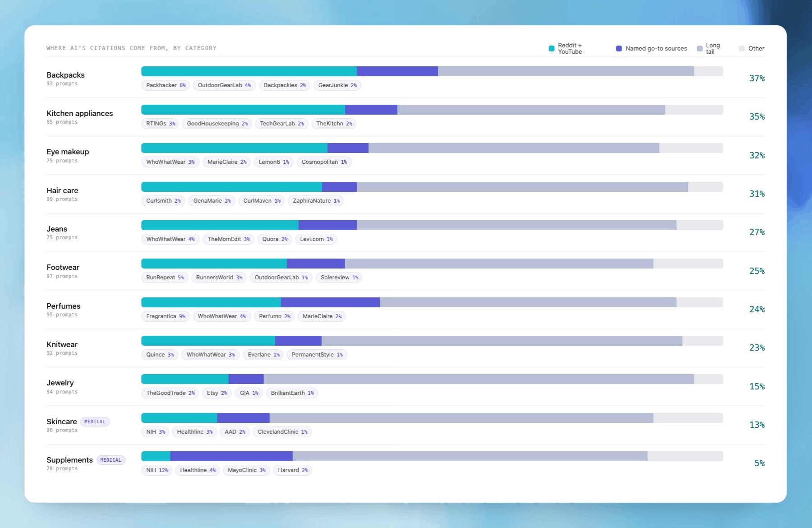Click the Etsy 2% chip
This screenshot has width=812, height=528.
tap(217, 393)
